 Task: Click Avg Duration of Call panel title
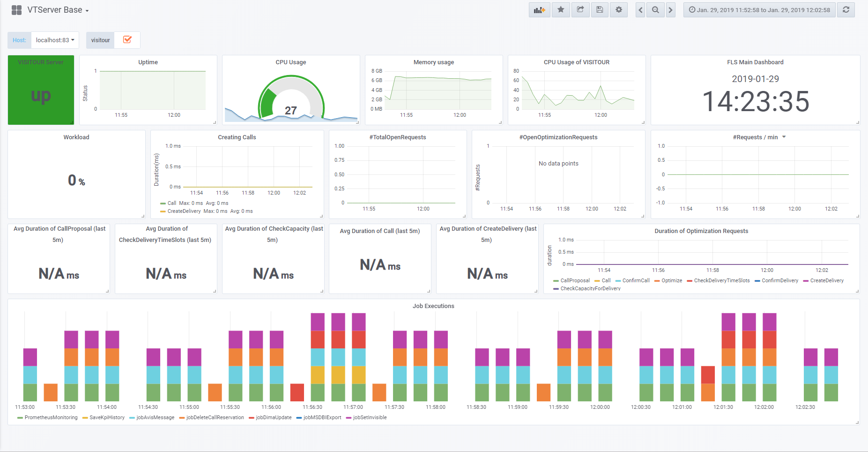point(380,231)
